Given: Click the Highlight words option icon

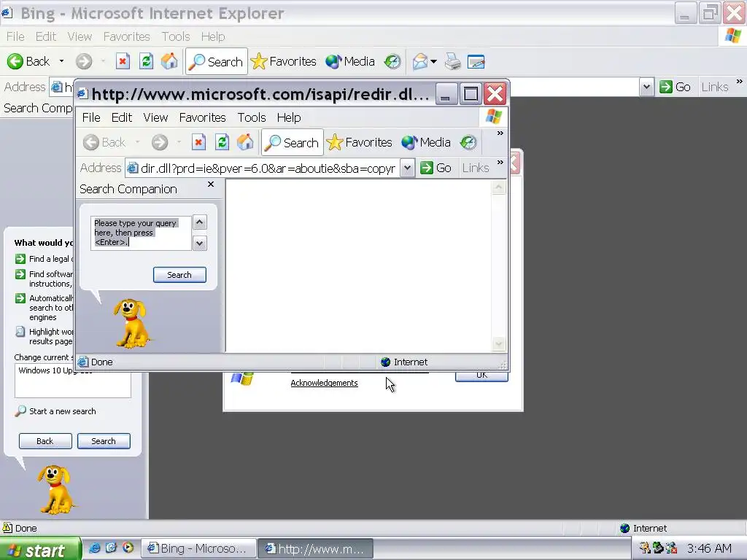Looking at the screenshot, I should click(x=20, y=332).
